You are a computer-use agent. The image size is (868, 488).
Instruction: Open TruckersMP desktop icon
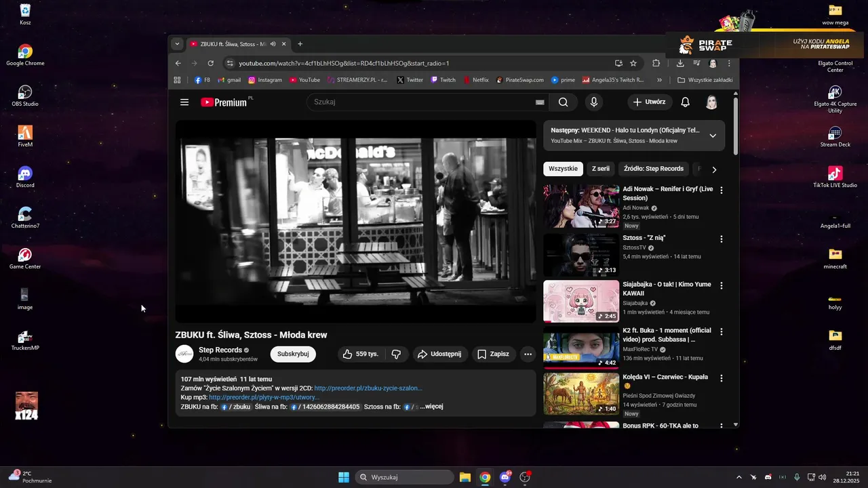click(x=25, y=340)
